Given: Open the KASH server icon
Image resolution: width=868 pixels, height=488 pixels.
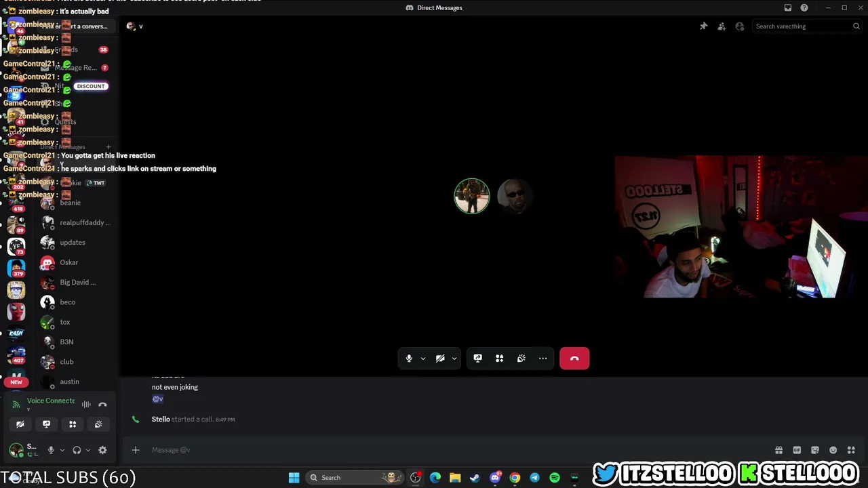Looking at the screenshot, I should 16,333.
